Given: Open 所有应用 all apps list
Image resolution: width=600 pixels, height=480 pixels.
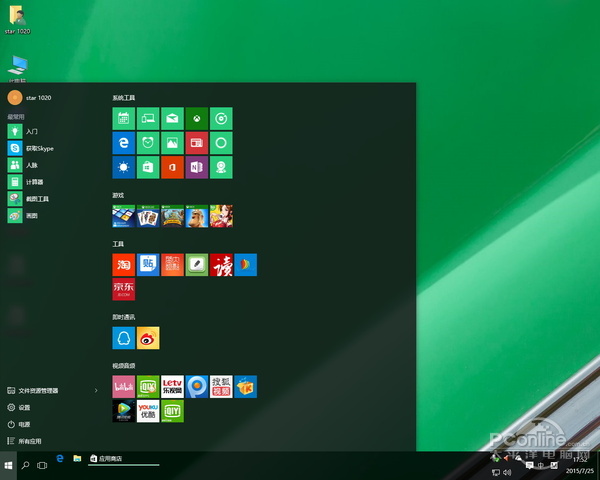Looking at the screenshot, I should point(28,440).
